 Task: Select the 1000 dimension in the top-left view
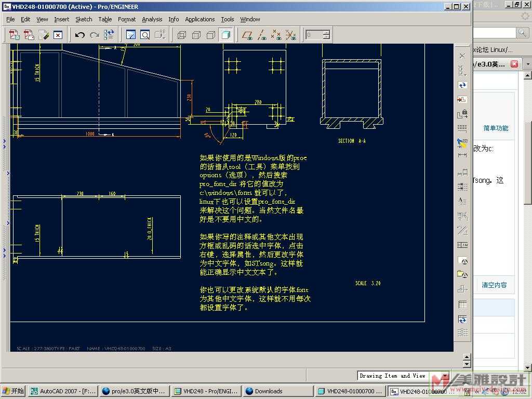click(x=90, y=134)
